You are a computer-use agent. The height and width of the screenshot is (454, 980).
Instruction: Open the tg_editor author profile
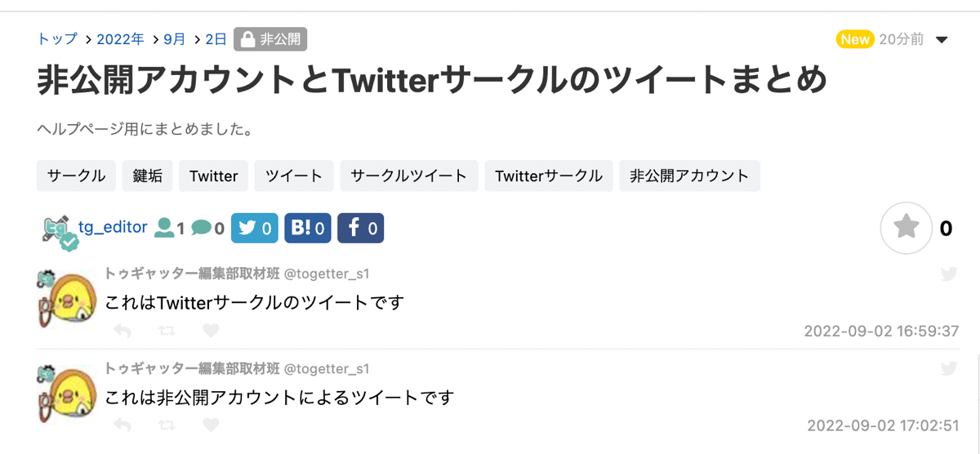(113, 227)
